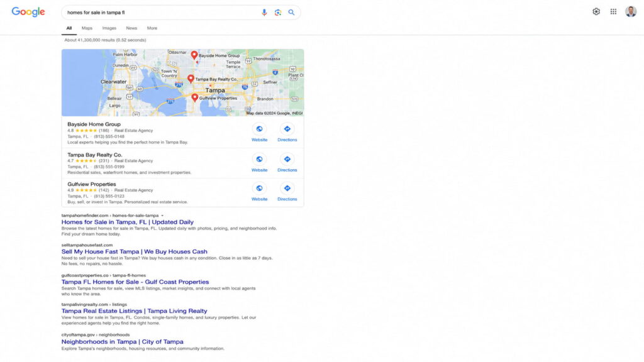
Task: Open Neighborhoods in Tampa City result
Action: tap(123, 341)
